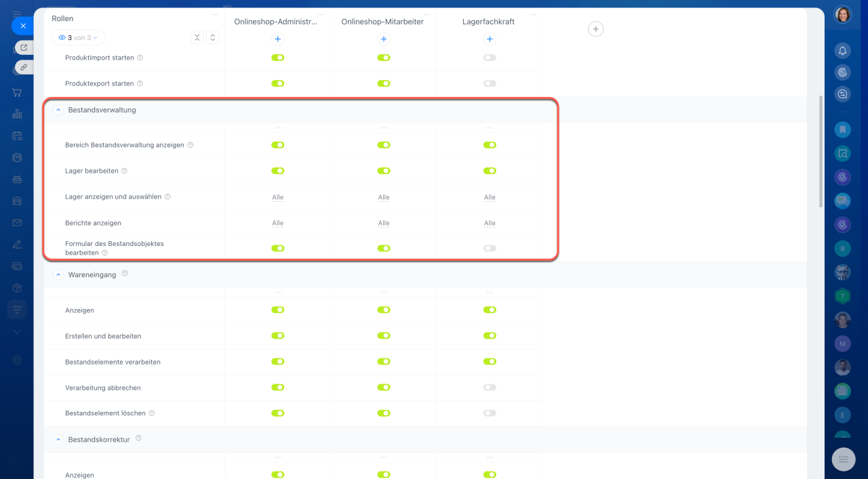This screenshot has width=868, height=479.
Task: Click the copy link icon
Action: click(24, 67)
